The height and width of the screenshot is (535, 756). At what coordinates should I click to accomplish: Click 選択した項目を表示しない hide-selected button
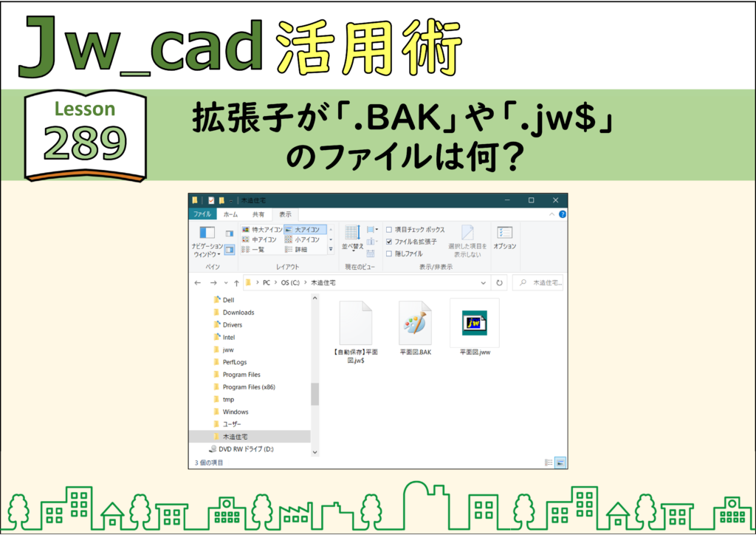coord(467,241)
